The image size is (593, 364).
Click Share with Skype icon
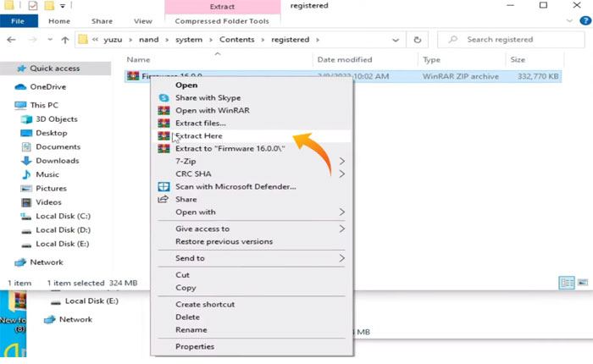(164, 97)
